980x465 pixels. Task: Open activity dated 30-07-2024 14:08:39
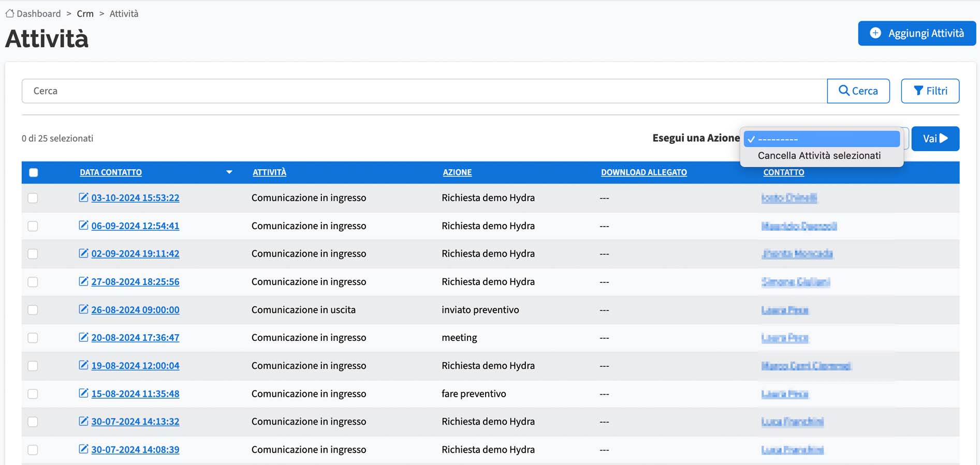[x=135, y=449]
